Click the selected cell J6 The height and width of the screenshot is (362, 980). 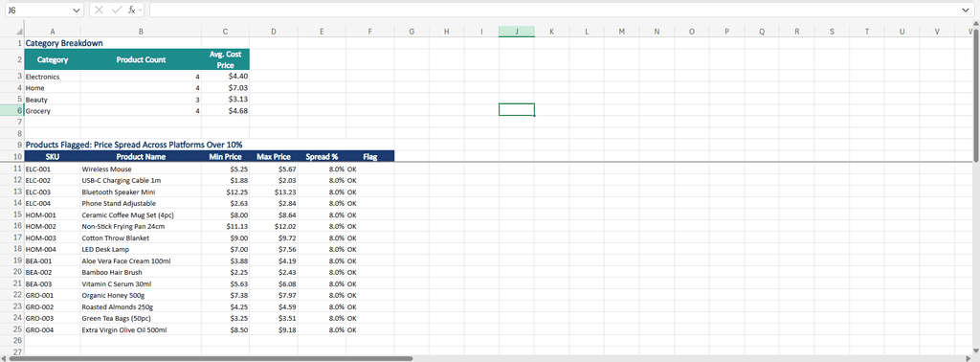(x=517, y=110)
